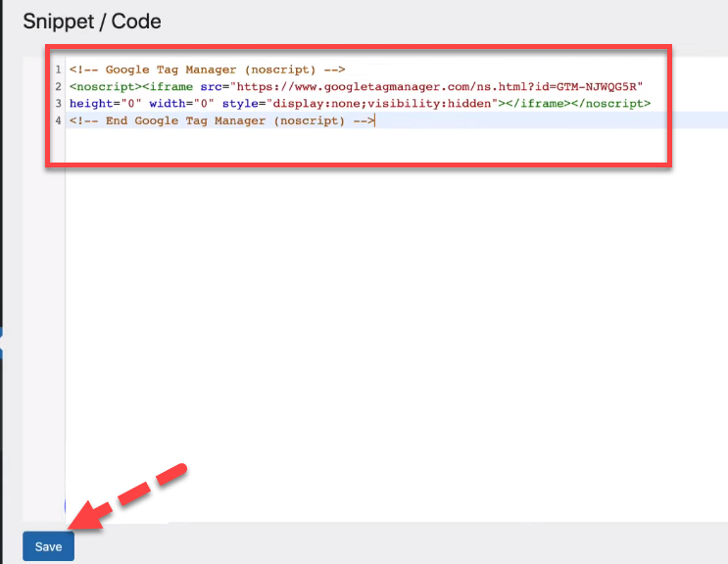Click the googletagmanager.com iframe src URL
The height and width of the screenshot is (564, 728).
436,87
